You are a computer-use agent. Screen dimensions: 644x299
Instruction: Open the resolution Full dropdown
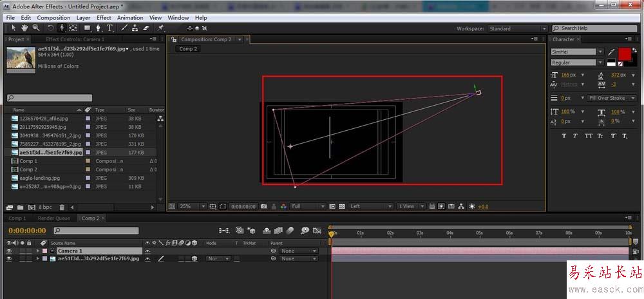[x=308, y=206]
